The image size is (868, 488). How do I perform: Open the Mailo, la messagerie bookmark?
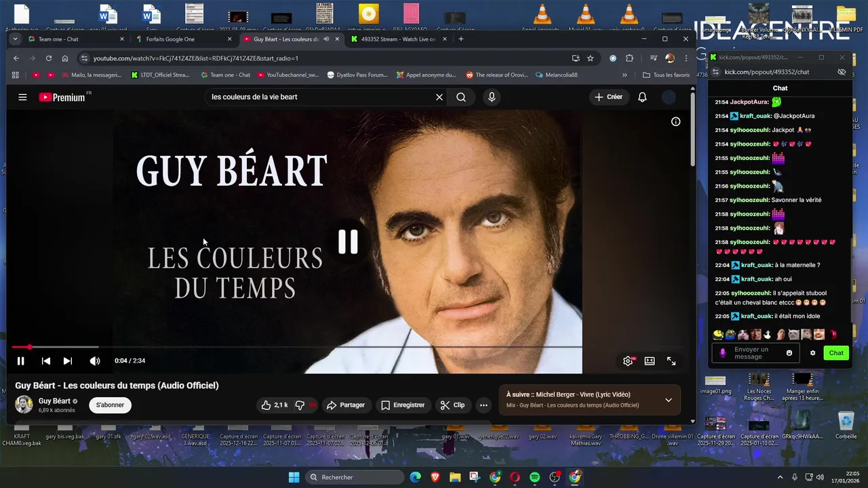91,75
